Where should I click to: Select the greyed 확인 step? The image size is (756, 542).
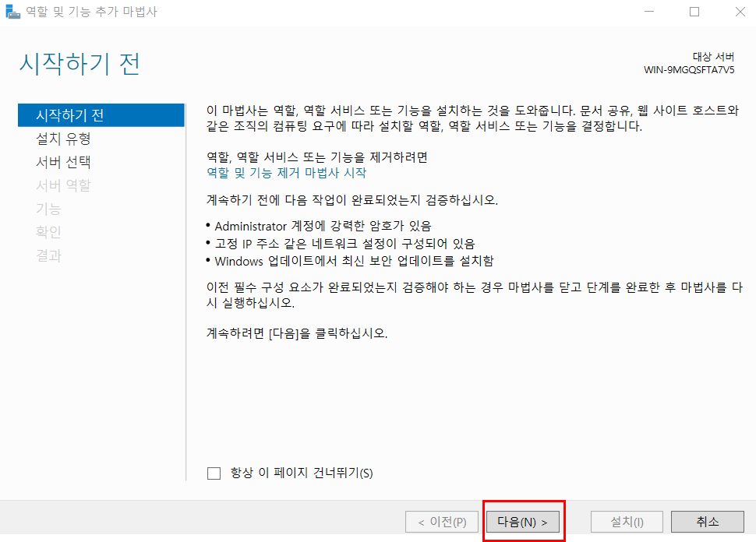48,232
